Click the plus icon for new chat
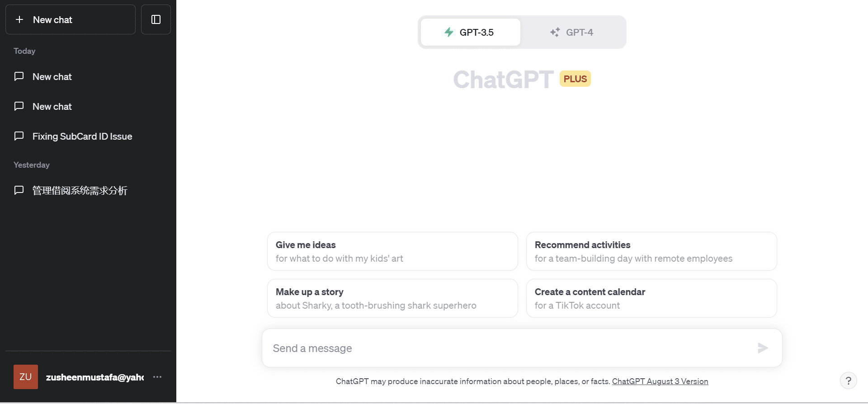 coord(19,19)
